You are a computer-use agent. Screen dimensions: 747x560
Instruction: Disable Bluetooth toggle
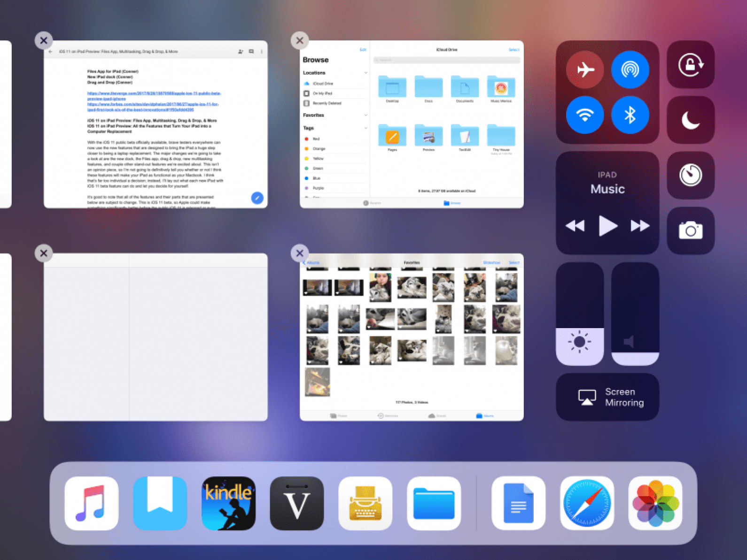tap(630, 115)
